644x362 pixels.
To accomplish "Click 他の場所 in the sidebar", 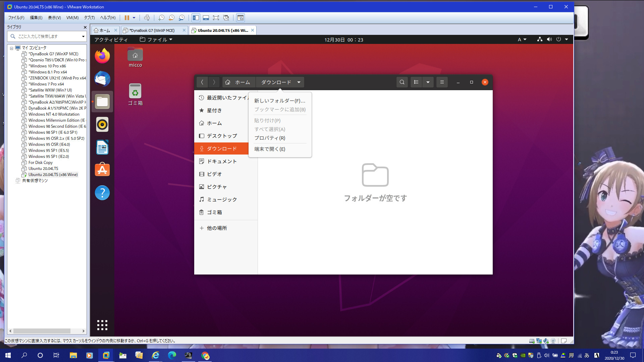I will 226,228.
